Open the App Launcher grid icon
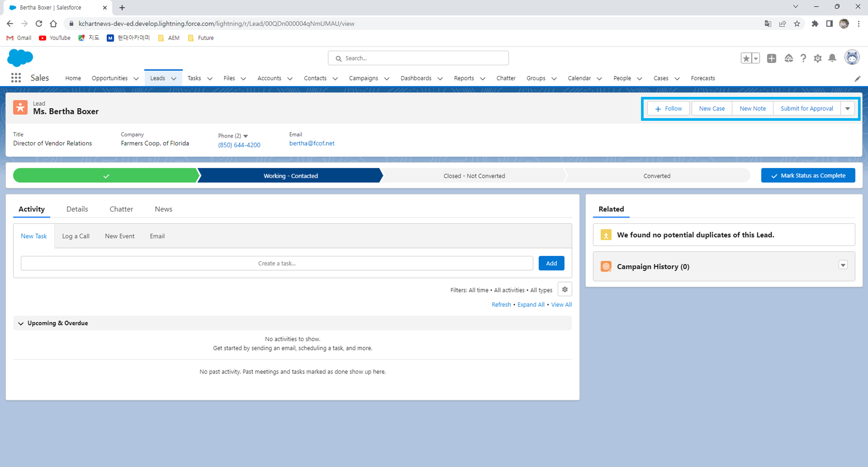Screen dimensions: 868x467 (16, 78)
